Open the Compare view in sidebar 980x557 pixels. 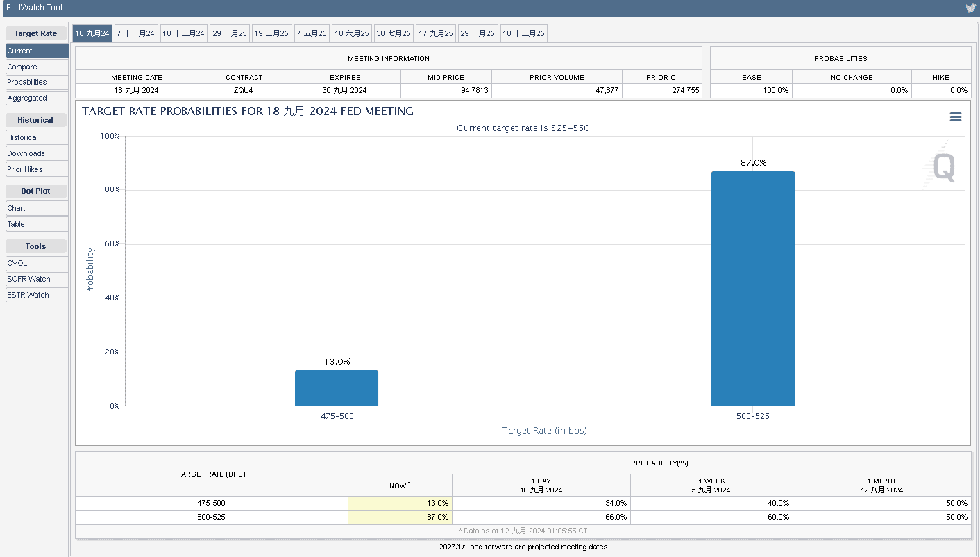[x=37, y=67]
